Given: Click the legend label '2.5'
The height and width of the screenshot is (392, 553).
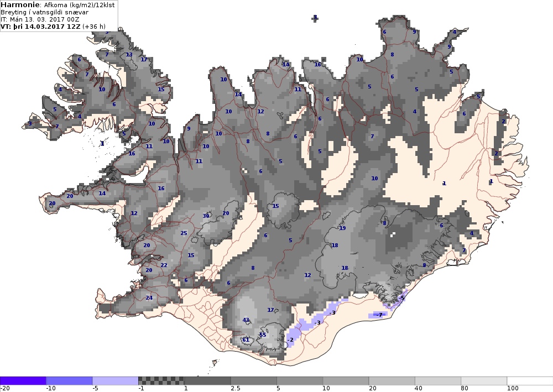Looking at the screenshot, I should click(x=236, y=389).
